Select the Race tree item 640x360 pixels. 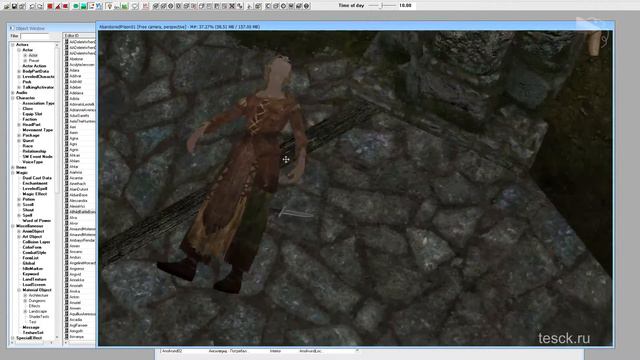[x=27, y=146]
